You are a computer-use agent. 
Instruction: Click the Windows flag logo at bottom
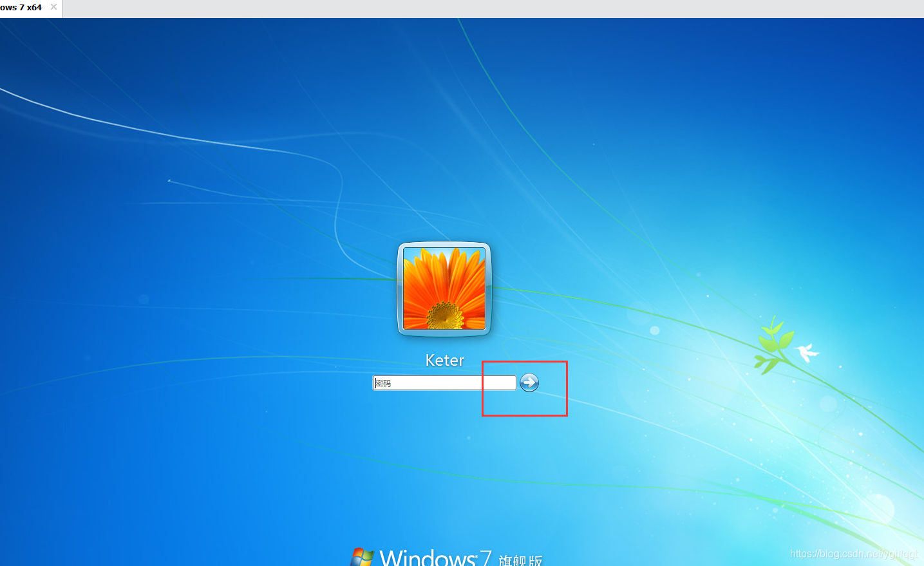point(362,558)
